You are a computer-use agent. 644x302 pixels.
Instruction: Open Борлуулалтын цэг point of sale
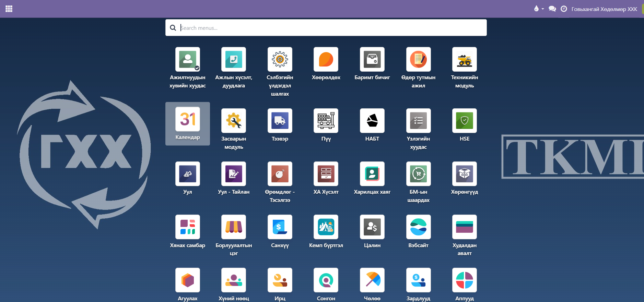point(234,227)
